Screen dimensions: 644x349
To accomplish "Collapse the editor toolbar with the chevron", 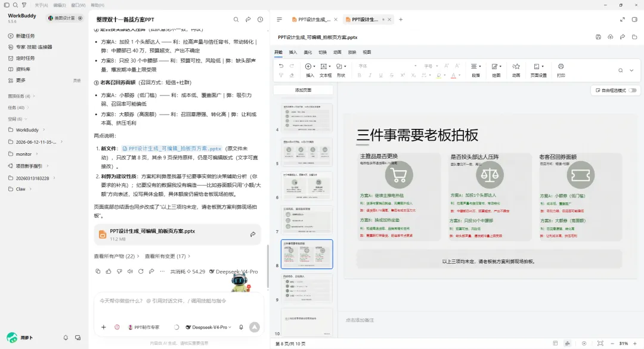I will click(x=631, y=70).
